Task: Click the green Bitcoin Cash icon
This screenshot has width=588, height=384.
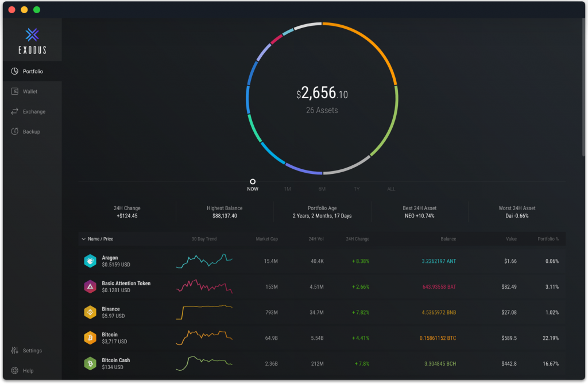Action: tap(90, 363)
